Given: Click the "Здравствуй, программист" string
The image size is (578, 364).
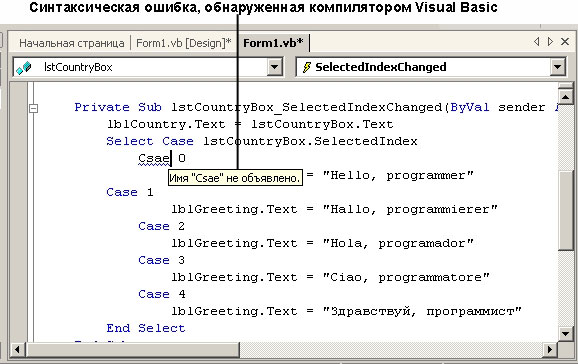Looking at the screenshot, I should tap(422, 311).
